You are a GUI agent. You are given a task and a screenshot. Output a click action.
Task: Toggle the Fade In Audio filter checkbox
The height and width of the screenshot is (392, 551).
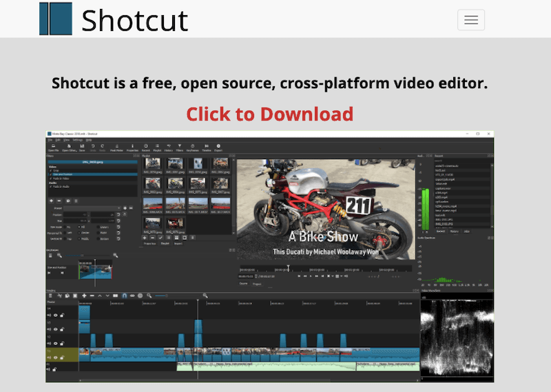pos(50,187)
